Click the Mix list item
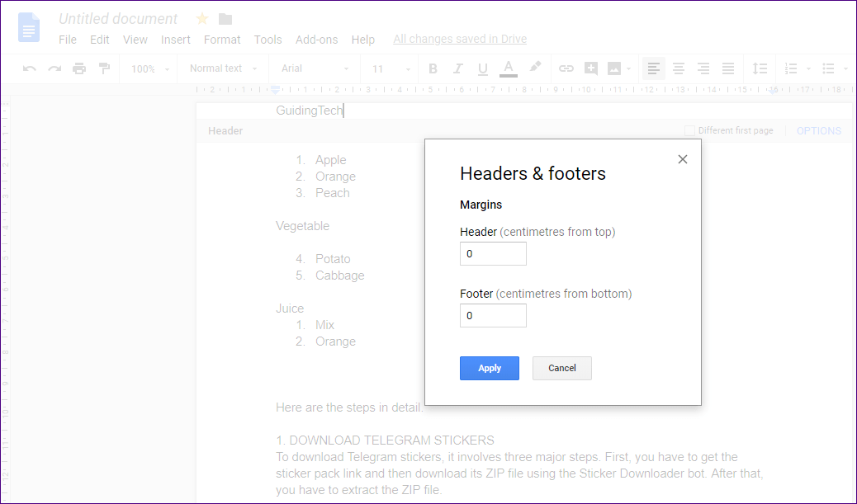The height and width of the screenshot is (504, 857). pyautogui.click(x=324, y=325)
